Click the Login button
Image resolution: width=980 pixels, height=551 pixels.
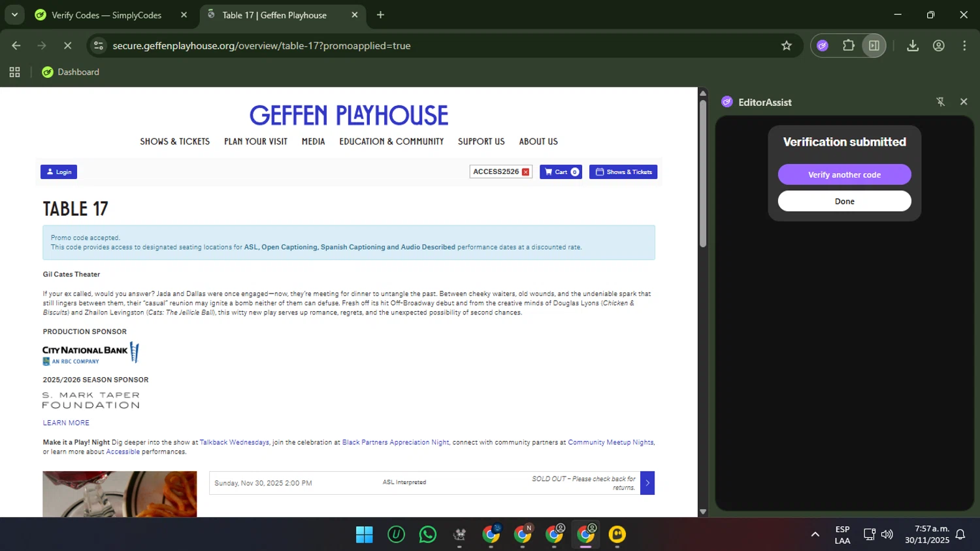coord(59,172)
